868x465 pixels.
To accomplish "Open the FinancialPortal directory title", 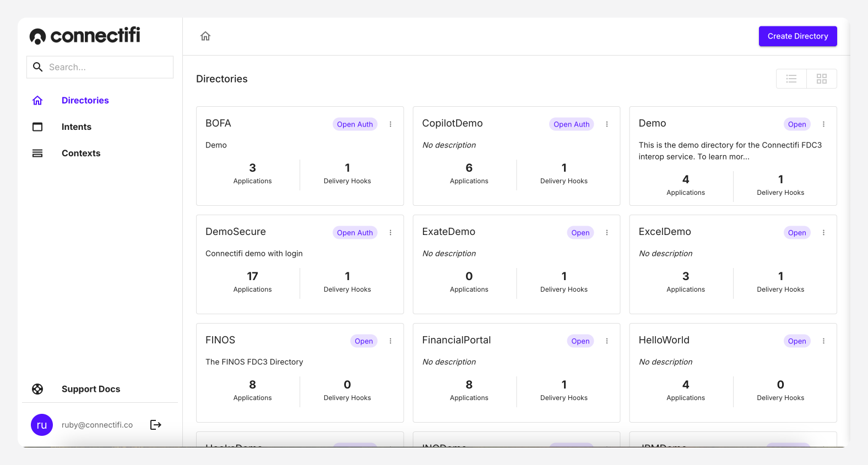I will click(x=456, y=340).
